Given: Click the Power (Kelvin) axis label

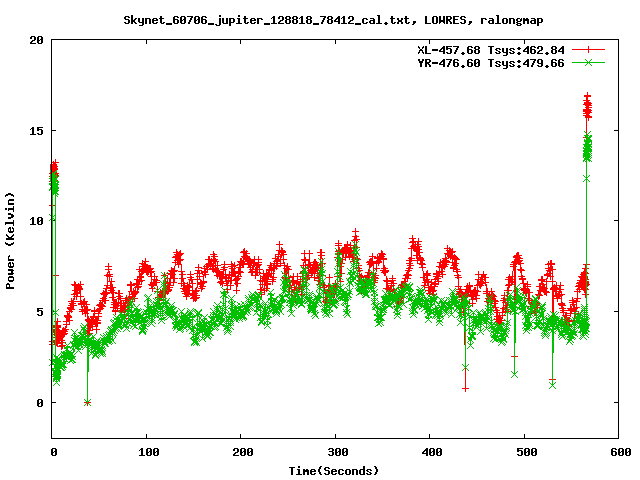Looking at the screenshot, I should coord(10,241).
